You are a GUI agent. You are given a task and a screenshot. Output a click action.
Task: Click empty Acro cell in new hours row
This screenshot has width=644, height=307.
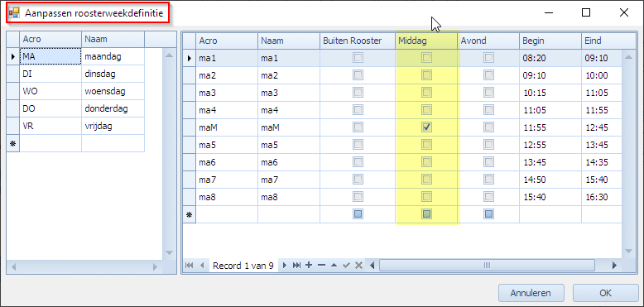coord(227,214)
